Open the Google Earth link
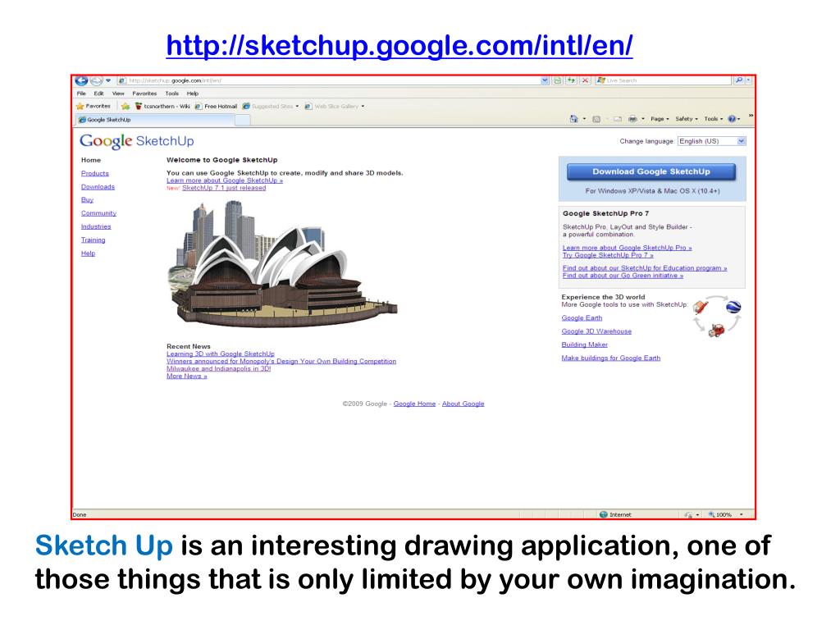Image resolution: width=840 pixels, height=630 pixels. [582, 318]
